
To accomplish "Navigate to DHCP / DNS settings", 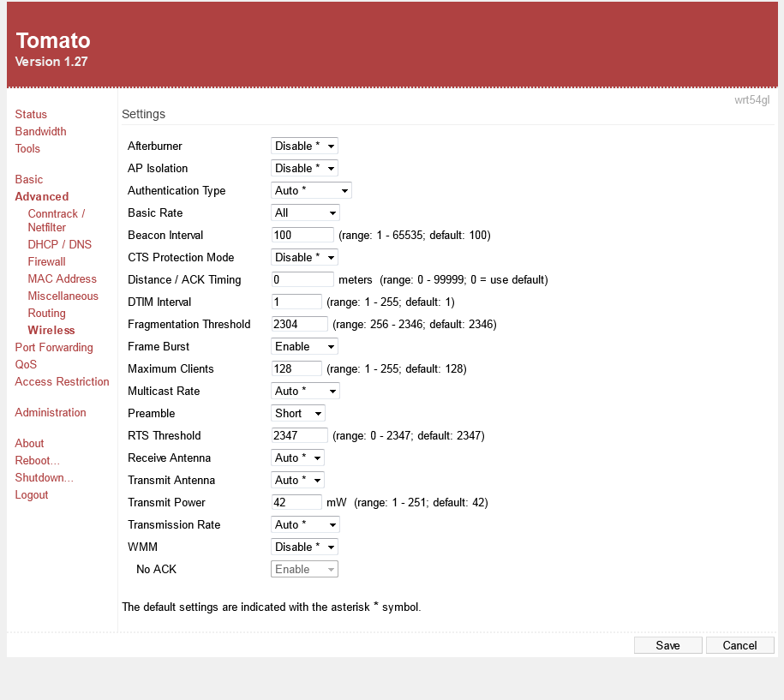I will 59,245.
